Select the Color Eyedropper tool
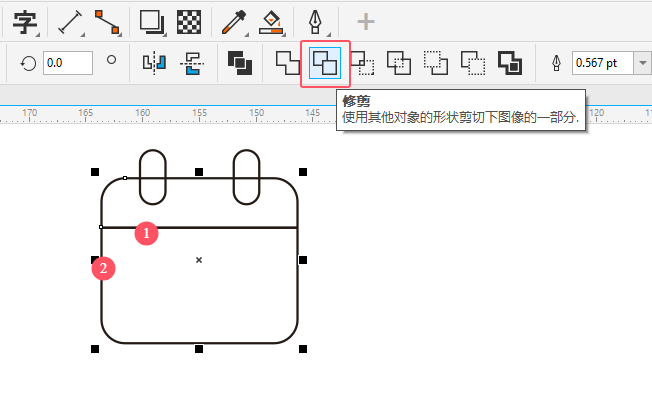This screenshot has height=402, width=652. 234,22
